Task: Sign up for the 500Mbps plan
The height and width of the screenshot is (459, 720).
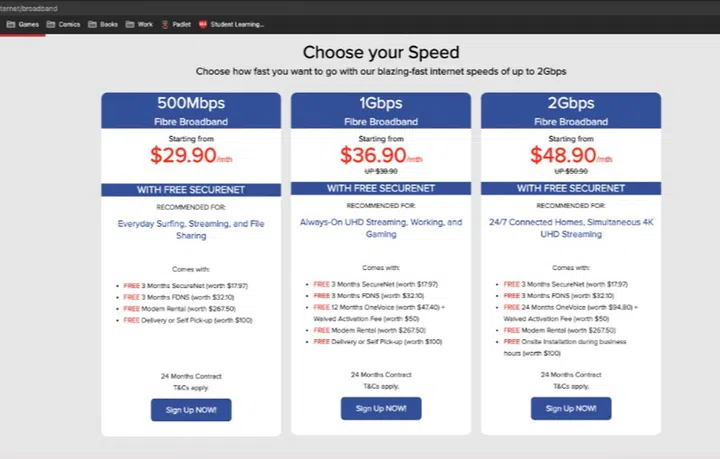Action: [x=191, y=409]
